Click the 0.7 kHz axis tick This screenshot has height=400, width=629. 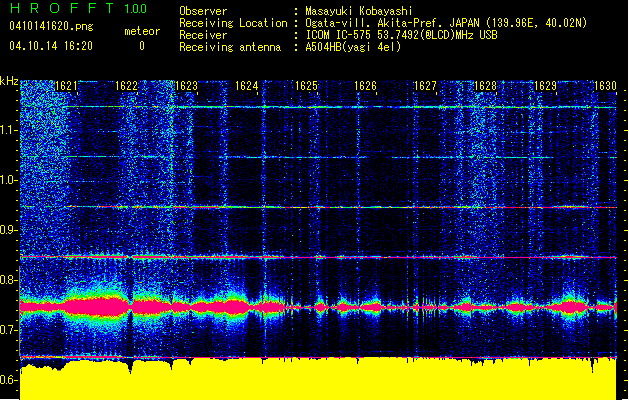(8, 330)
